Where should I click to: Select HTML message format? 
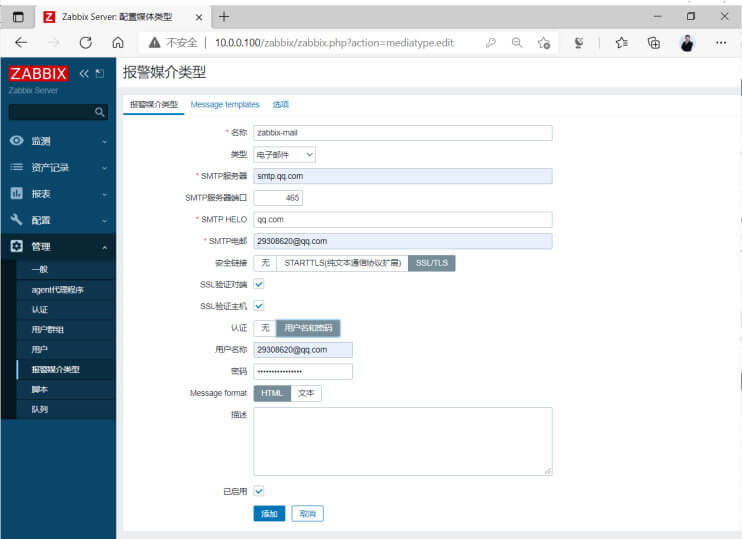(272, 393)
